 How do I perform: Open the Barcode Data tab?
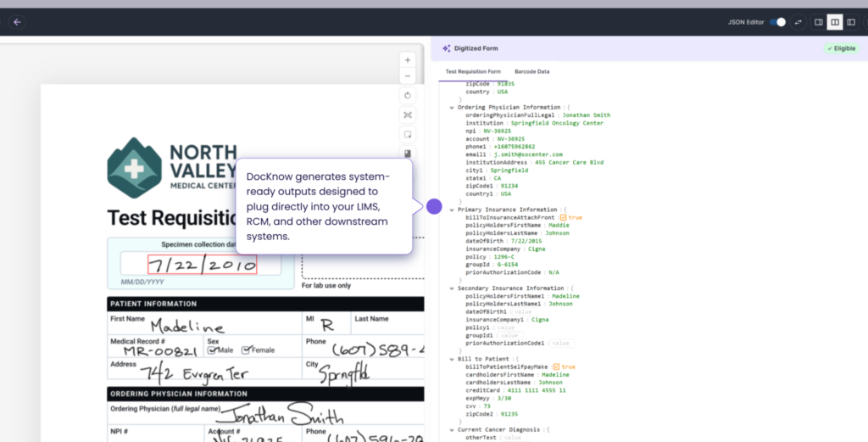tap(531, 71)
